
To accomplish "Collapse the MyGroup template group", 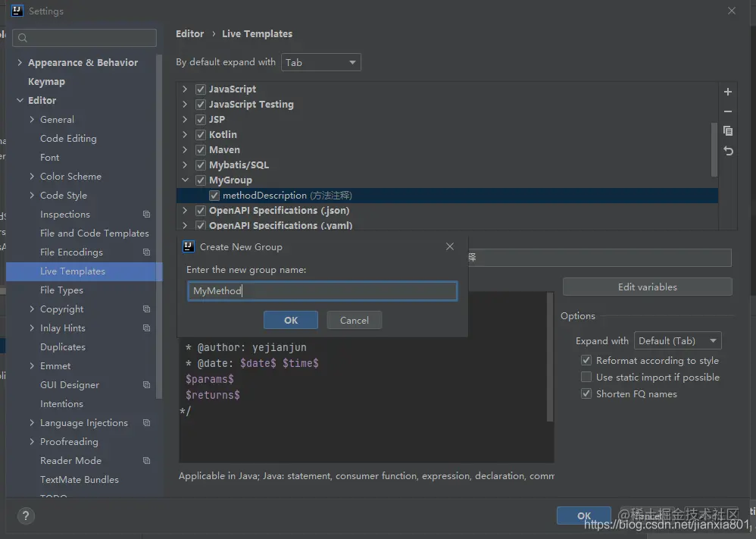I will pos(185,180).
